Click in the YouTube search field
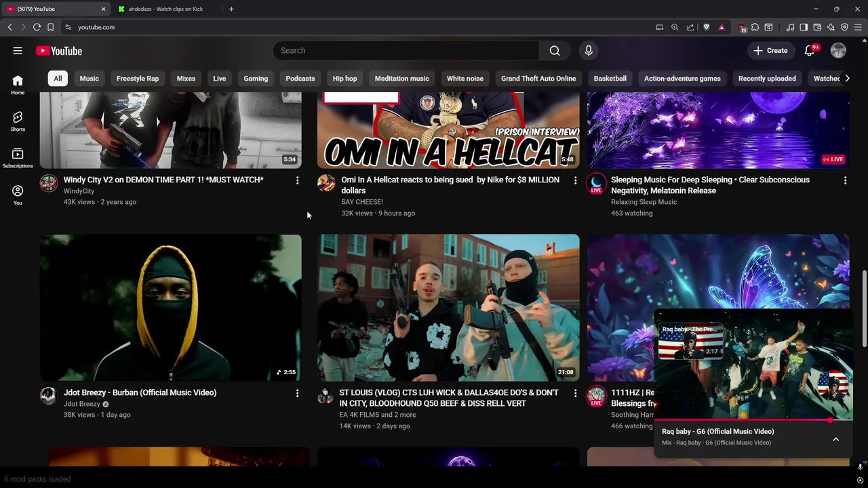 click(406, 51)
